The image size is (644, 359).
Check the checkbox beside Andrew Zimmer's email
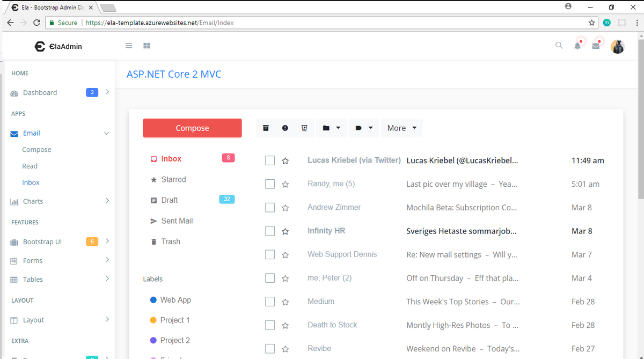269,207
